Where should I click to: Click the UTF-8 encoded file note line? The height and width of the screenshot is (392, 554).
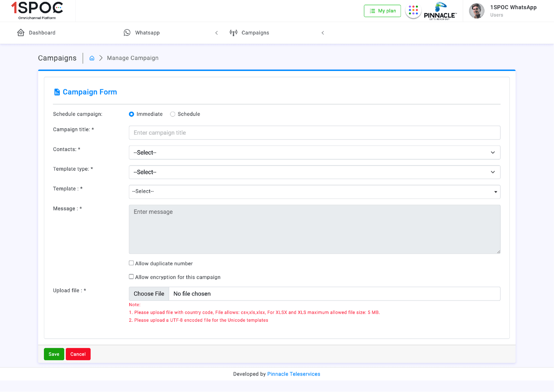coord(198,320)
